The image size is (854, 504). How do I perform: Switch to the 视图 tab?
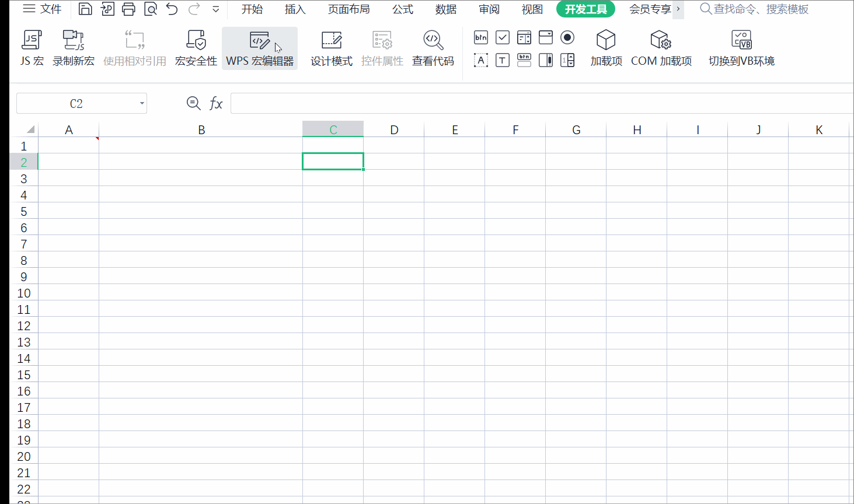tap(532, 9)
